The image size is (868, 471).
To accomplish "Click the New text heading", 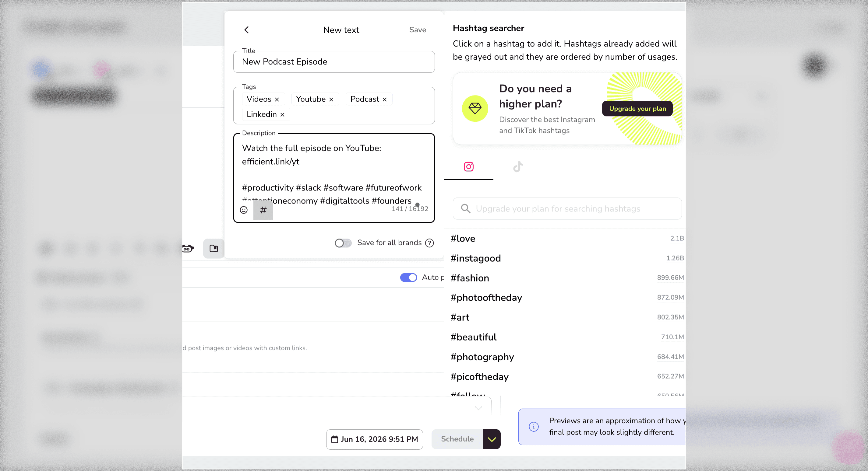I will [x=341, y=30].
